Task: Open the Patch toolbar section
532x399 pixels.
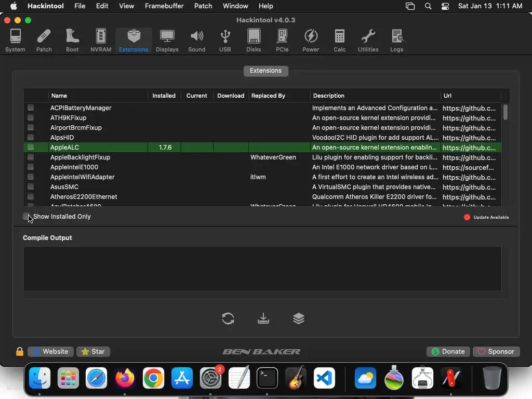Action: click(44, 41)
